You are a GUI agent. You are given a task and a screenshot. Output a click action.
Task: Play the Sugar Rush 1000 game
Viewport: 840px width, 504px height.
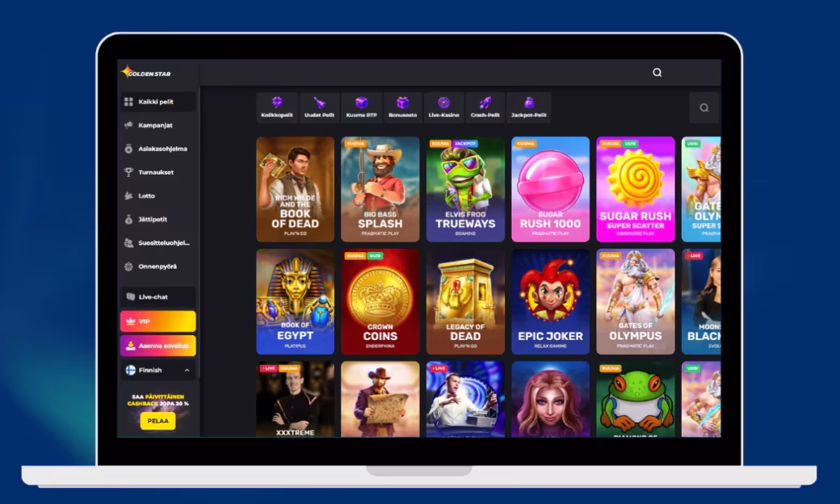coord(550,189)
